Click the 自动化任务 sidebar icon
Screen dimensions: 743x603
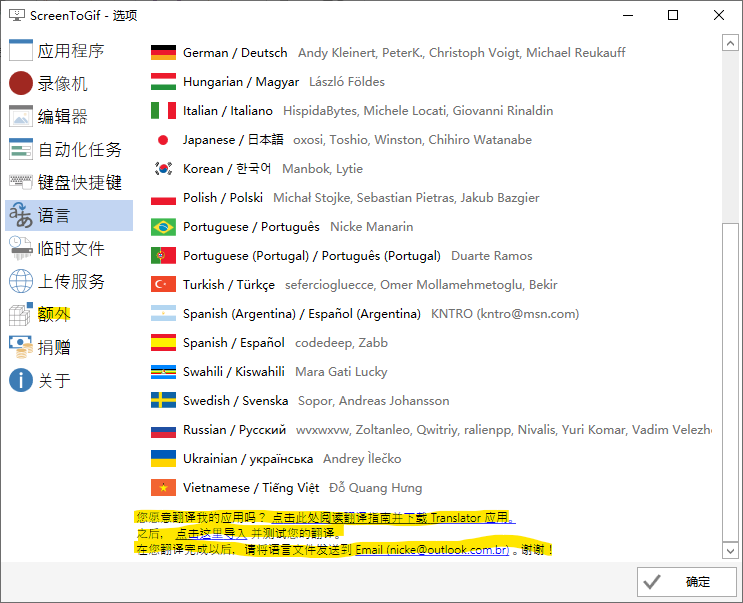coord(21,149)
